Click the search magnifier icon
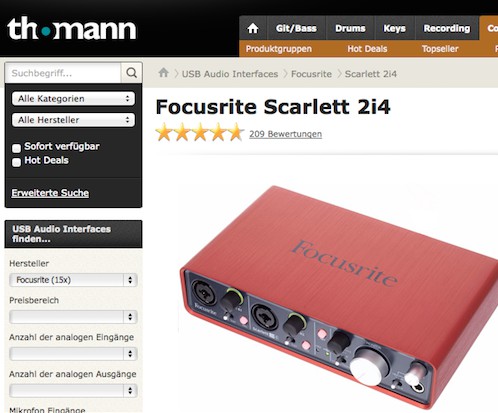Image resolution: width=498 pixels, height=413 pixels. coord(132,73)
